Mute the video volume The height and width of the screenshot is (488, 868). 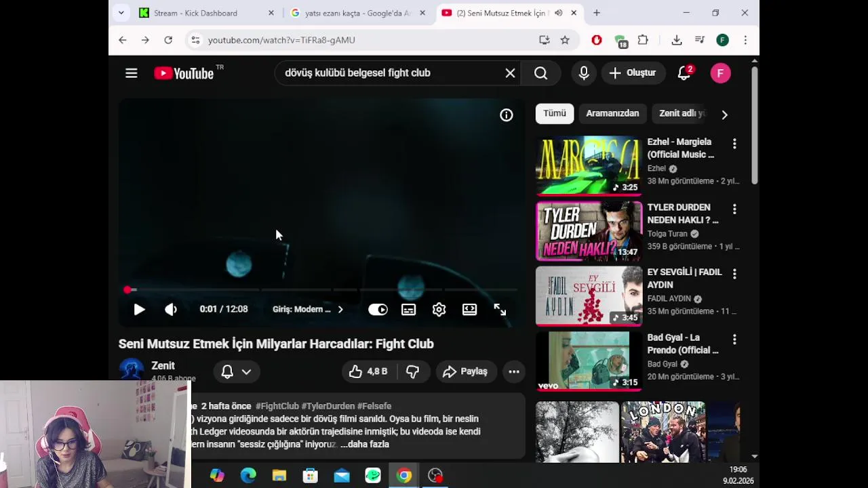171,309
